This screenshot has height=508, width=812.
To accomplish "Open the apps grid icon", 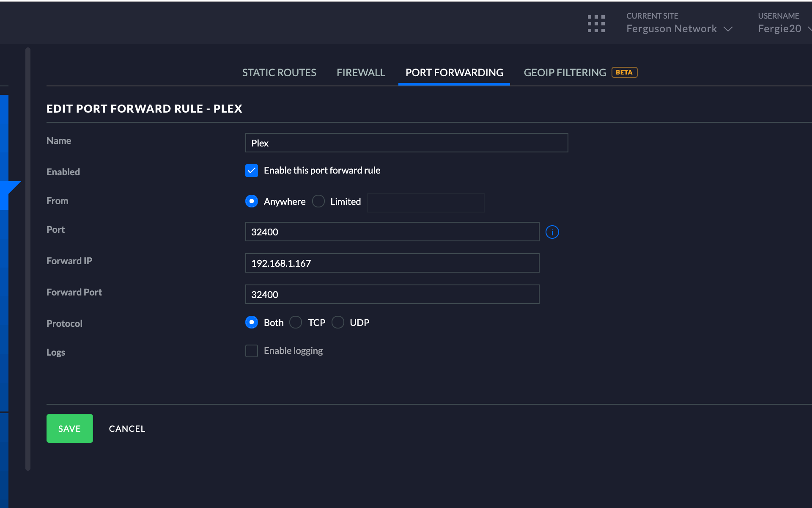I will tap(596, 24).
